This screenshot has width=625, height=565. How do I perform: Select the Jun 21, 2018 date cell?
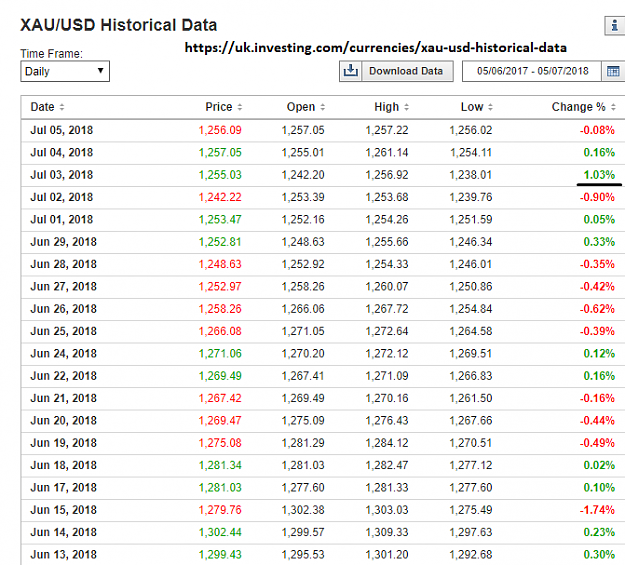click(x=63, y=398)
